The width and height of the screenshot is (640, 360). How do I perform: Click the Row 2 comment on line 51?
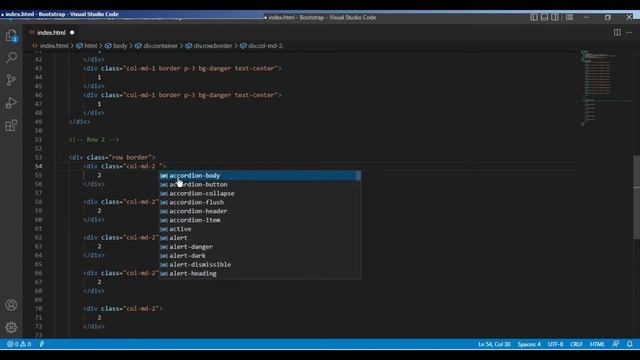point(94,140)
